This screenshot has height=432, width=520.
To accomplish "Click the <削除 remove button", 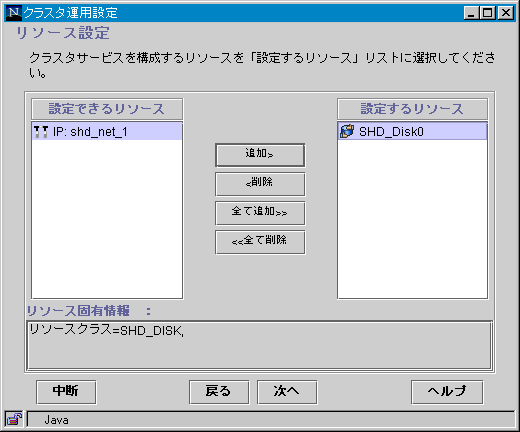I will pyautogui.click(x=260, y=184).
